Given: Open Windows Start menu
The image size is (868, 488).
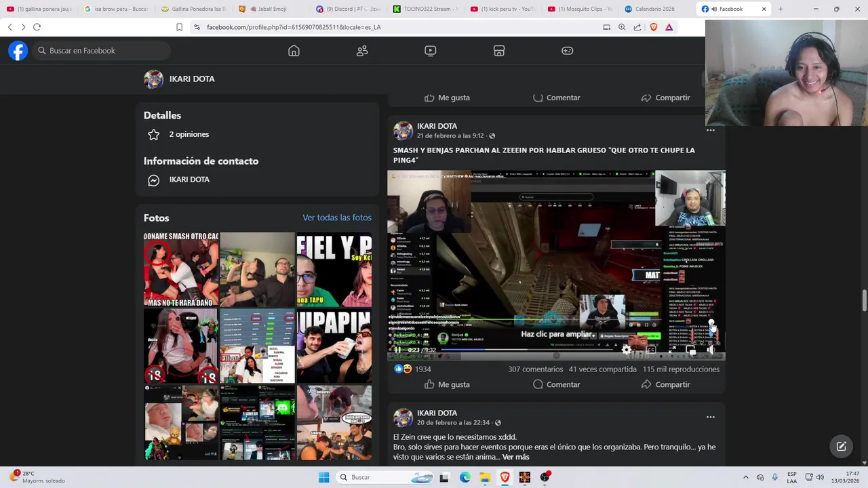Looking at the screenshot, I should (324, 477).
